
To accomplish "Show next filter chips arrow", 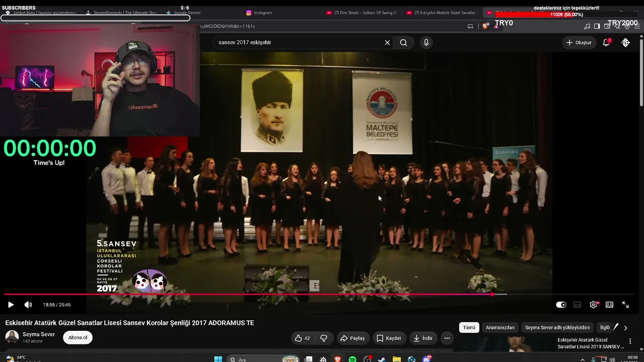I will point(625,328).
